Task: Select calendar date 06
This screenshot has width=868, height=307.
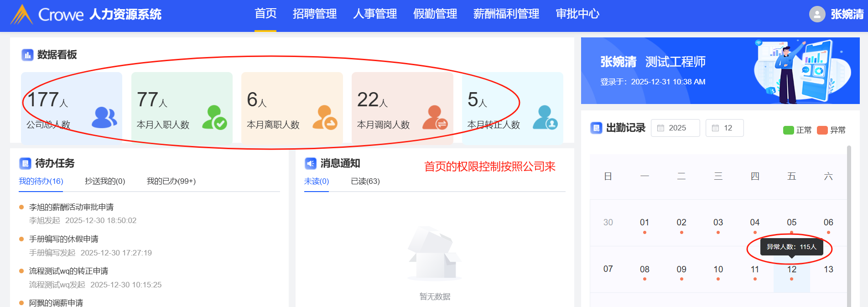Action: click(828, 223)
